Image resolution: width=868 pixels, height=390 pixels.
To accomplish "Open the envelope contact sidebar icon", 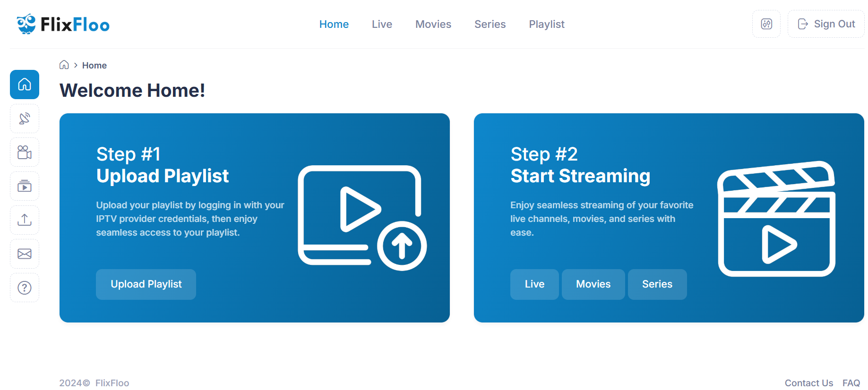I will 25,254.
